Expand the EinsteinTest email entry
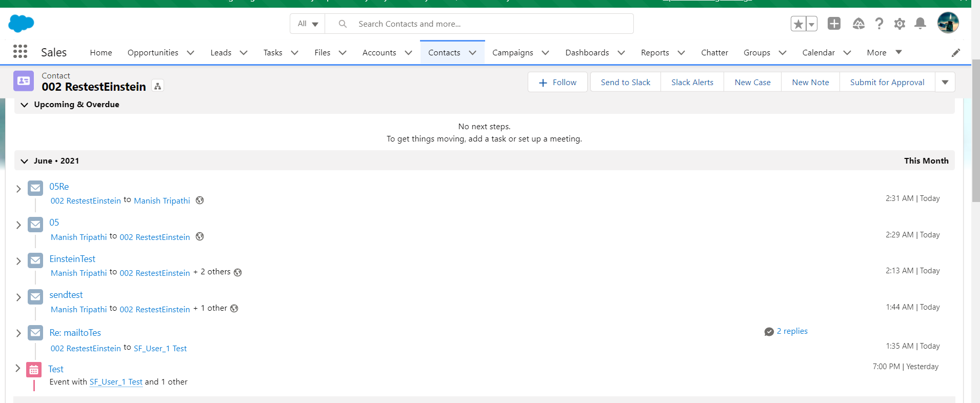This screenshot has width=980, height=403. pos(18,261)
